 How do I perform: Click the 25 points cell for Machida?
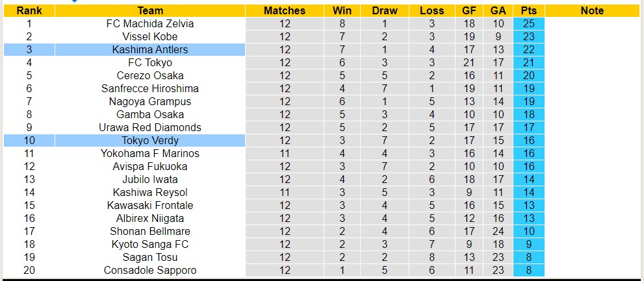coord(528,23)
